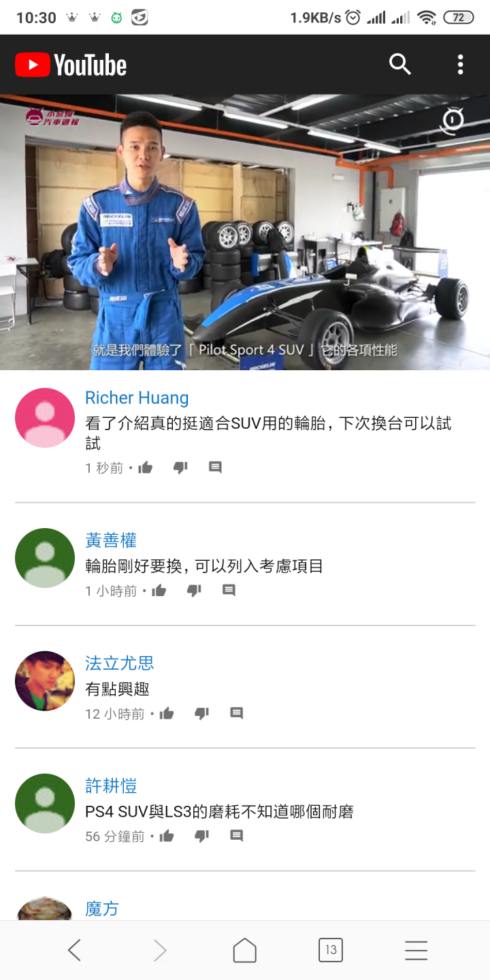Tap 法立尤思's profile avatar
Viewport: 490px width, 980px height.
click(x=45, y=681)
